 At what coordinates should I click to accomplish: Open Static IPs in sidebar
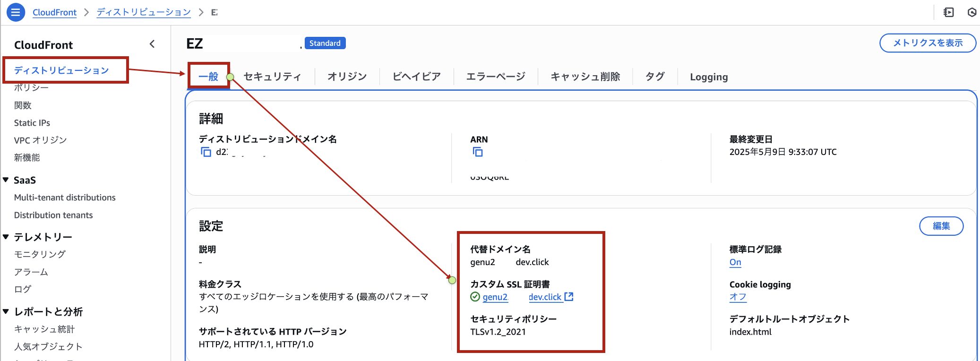[x=32, y=123]
